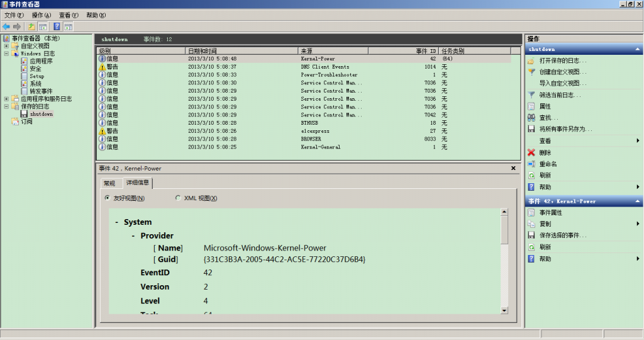Click 刷新 in shutdown actions section
The width and height of the screenshot is (644, 340).
545,175
